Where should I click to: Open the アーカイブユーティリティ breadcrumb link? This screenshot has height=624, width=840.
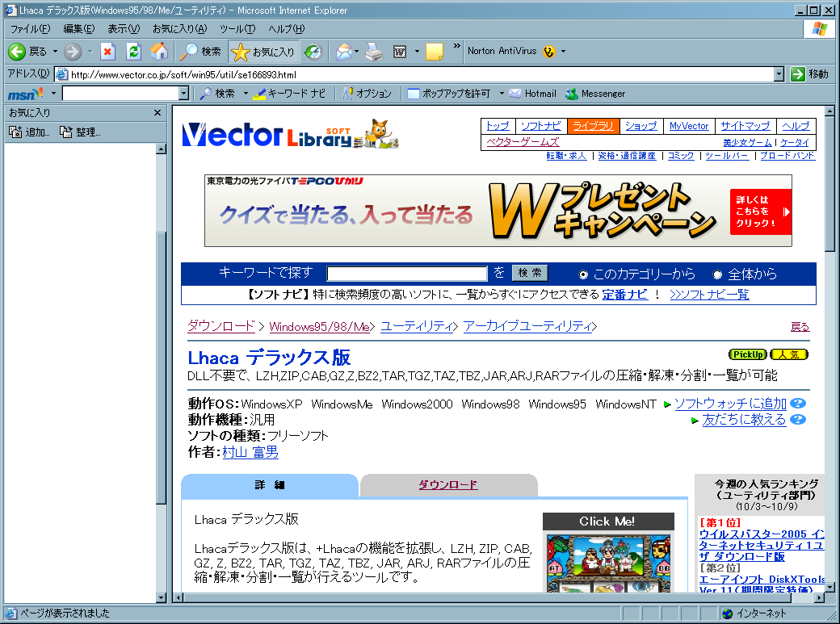pyautogui.click(x=528, y=326)
